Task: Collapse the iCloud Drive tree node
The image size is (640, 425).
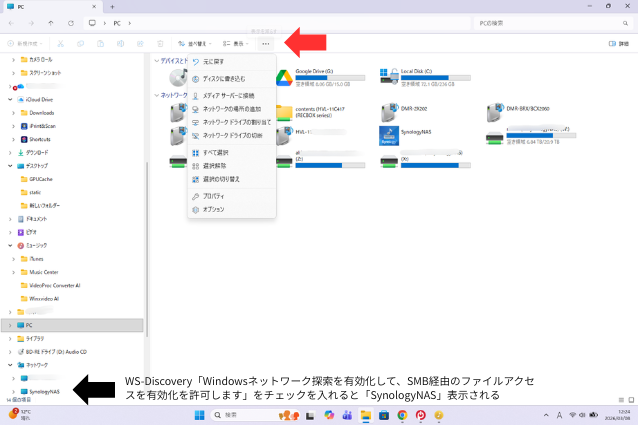Action: click(11, 100)
